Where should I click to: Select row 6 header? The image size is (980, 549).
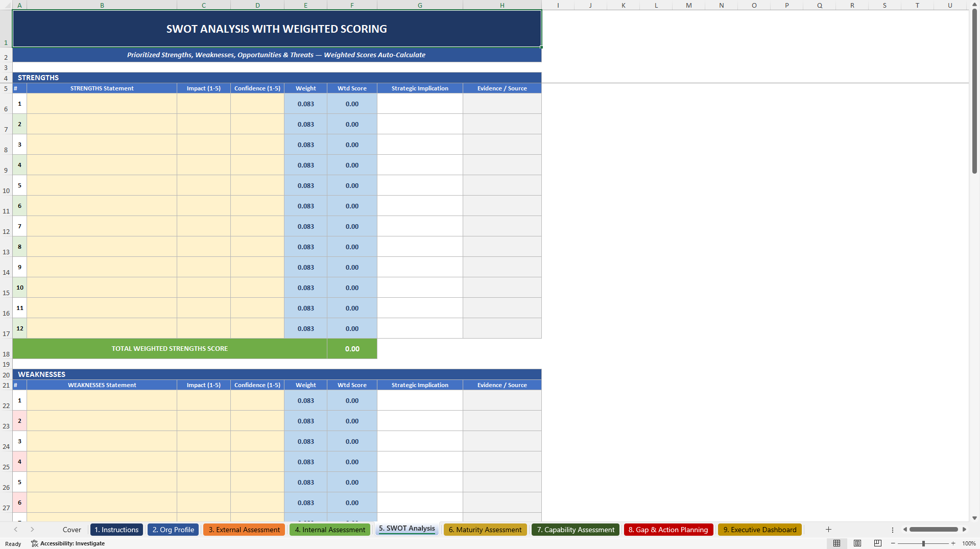pos(6,104)
